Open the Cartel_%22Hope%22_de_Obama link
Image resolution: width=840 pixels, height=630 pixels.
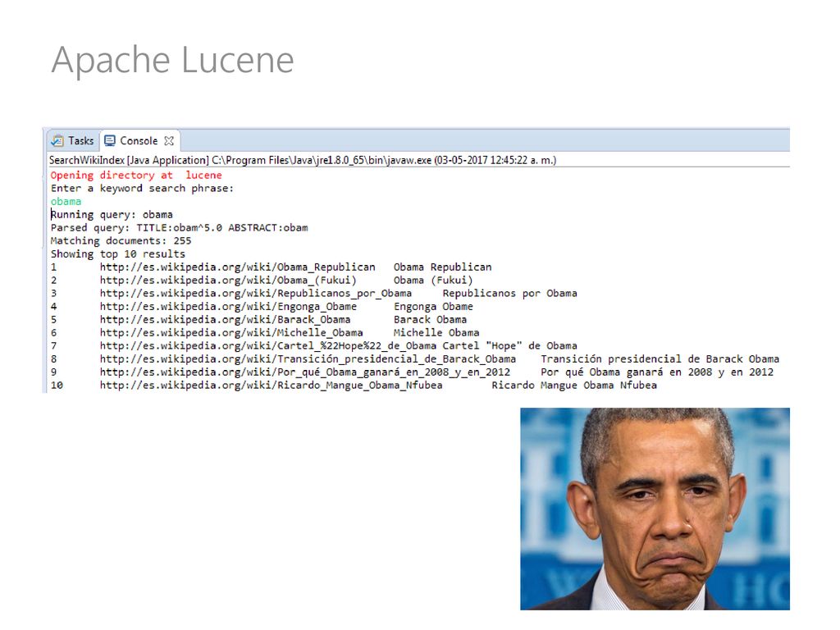point(268,346)
